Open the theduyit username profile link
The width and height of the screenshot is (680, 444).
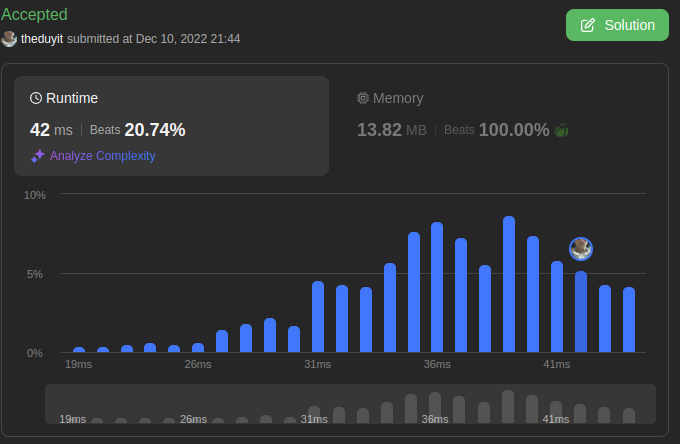[x=42, y=39]
